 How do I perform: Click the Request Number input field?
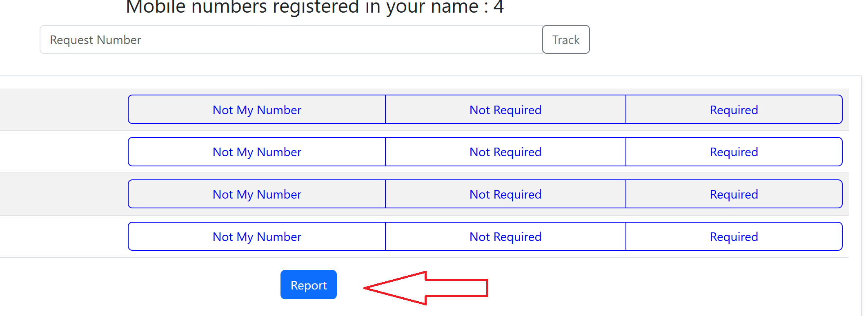pos(286,40)
